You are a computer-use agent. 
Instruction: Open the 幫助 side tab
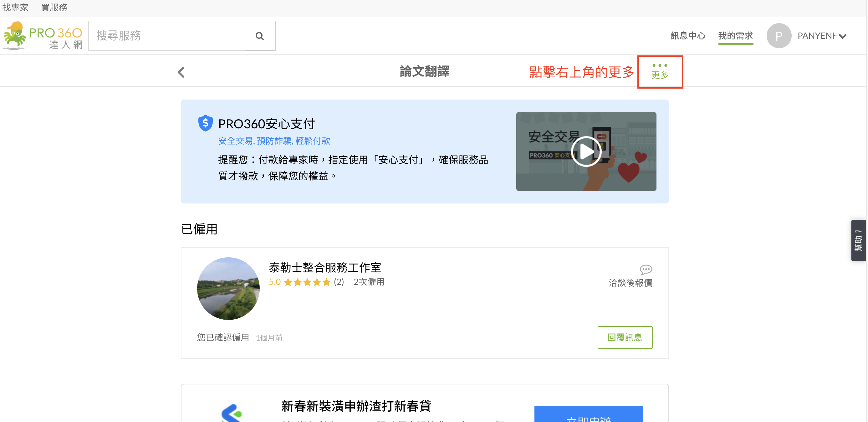click(x=858, y=240)
